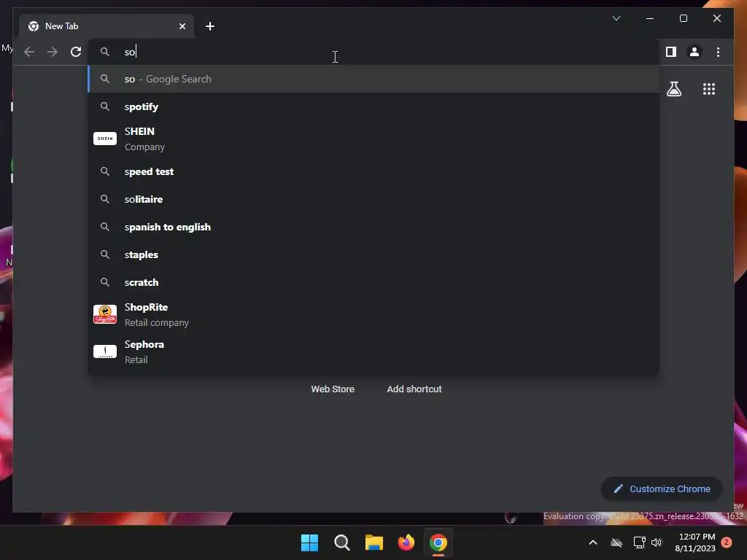Open the Windows Start menu
The width and height of the screenshot is (747, 560).
[x=309, y=542]
